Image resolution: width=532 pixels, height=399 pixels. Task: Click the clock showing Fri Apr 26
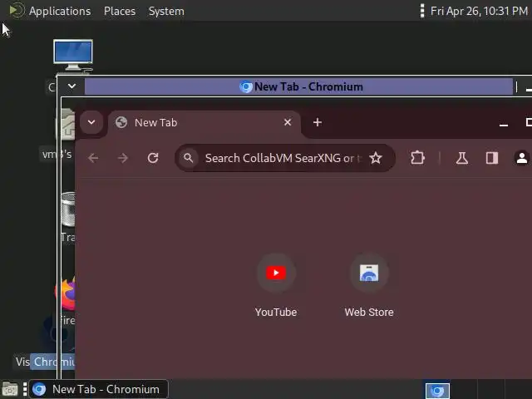pos(479,11)
